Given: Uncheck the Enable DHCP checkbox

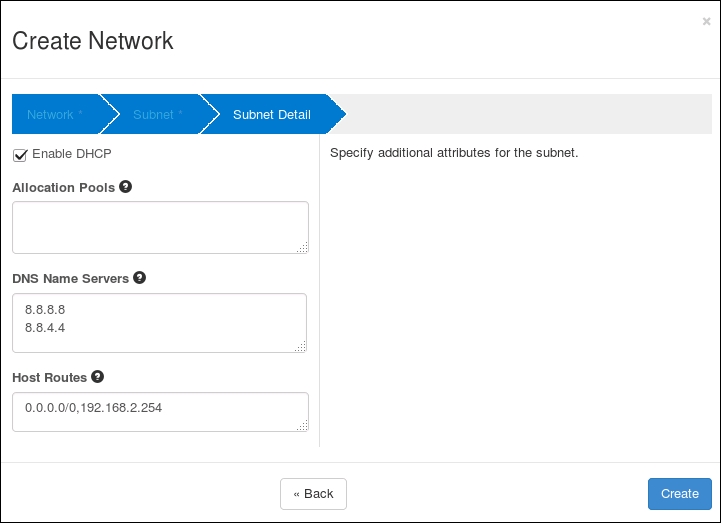Looking at the screenshot, I should pyautogui.click(x=20, y=155).
